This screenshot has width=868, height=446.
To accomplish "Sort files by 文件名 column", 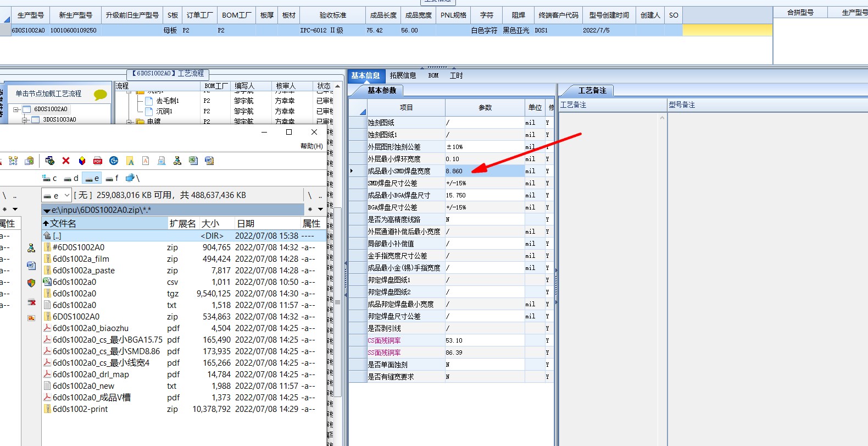I will click(105, 223).
